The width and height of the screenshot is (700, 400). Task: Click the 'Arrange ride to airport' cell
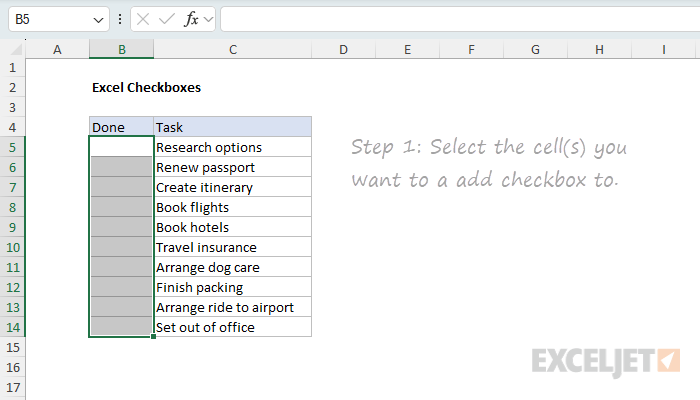point(233,308)
